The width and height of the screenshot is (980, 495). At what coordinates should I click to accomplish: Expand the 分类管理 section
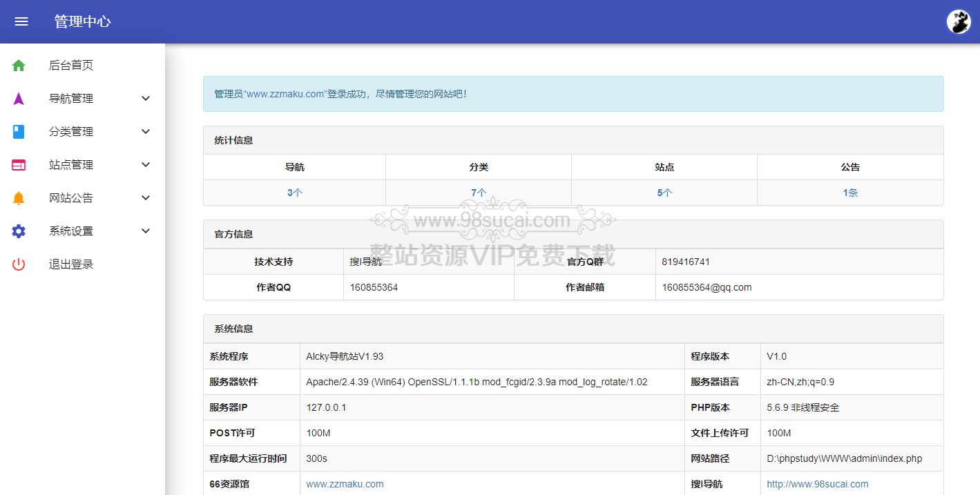[x=145, y=131]
